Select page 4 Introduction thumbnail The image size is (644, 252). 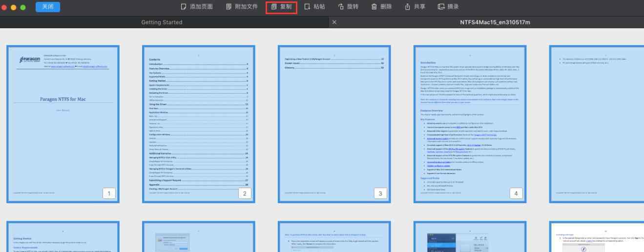(470, 124)
